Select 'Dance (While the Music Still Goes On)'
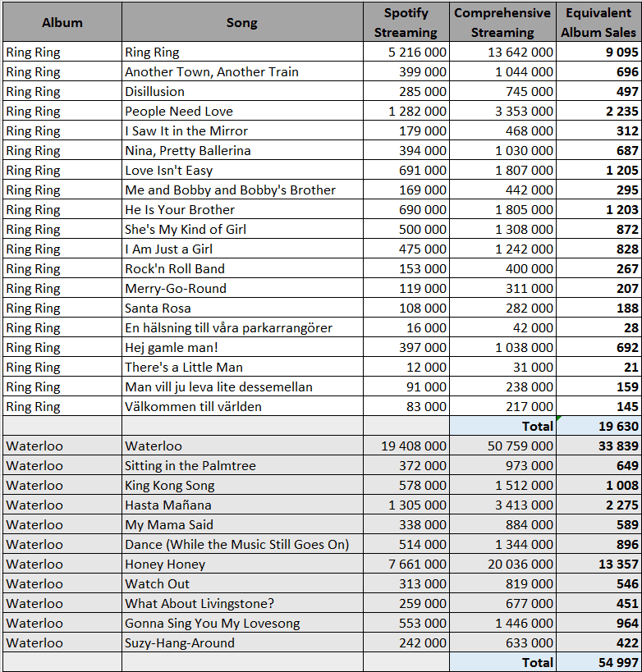The image size is (642, 672). tap(242, 545)
